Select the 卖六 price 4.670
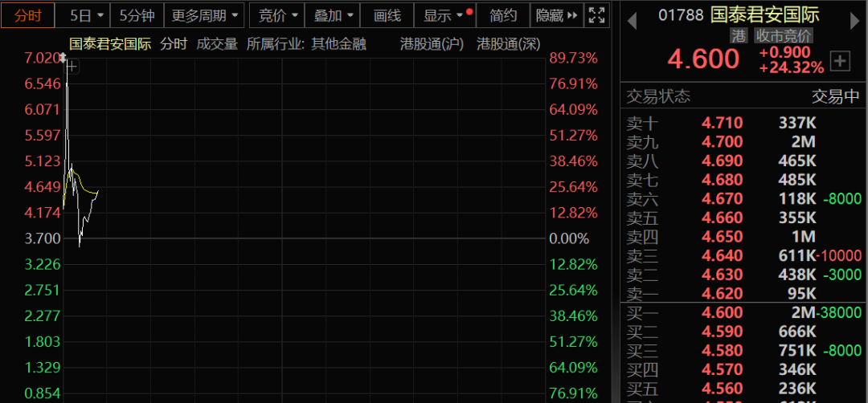Viewport: 868px width, 403px height. (723, 198)
